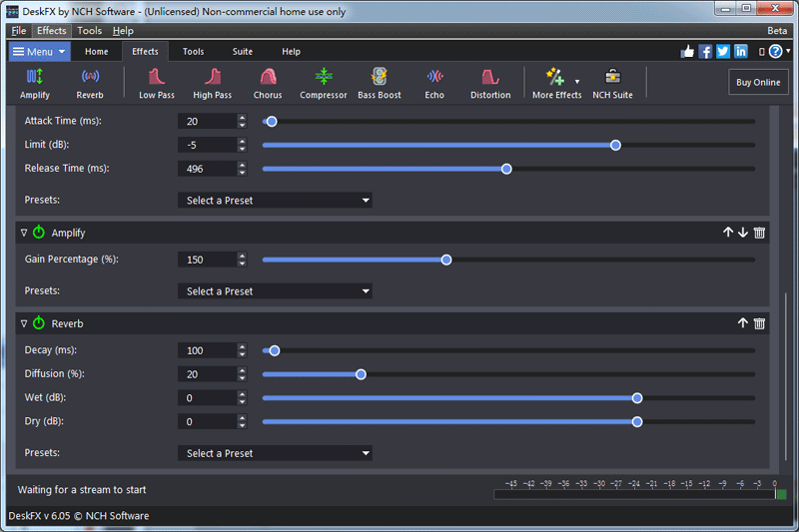Screen dimensions: 799x532
Task: Open the Reverb Presets dropdown
Action: point(275,453)
